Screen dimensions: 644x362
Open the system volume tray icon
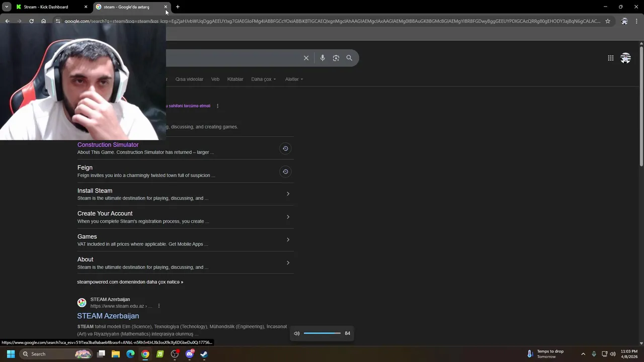613,354
